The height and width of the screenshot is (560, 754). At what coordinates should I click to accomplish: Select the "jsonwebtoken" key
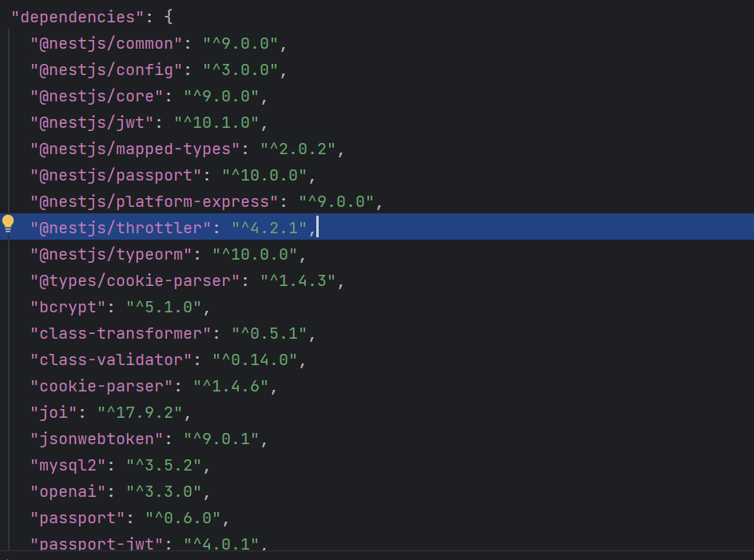coord(97,439)
